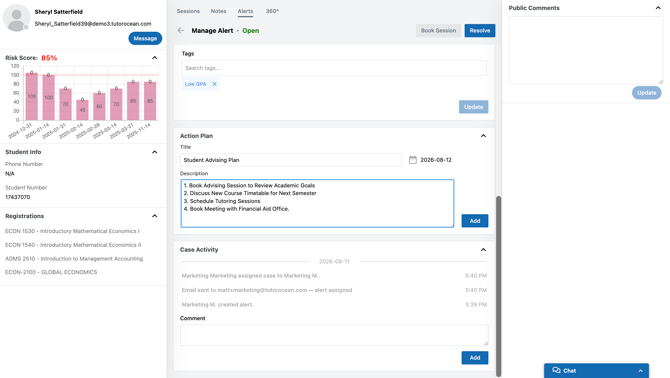Click the 2026-08-12 due date
The width and height of the screenshot is (670, 378).
click(436, 160)
